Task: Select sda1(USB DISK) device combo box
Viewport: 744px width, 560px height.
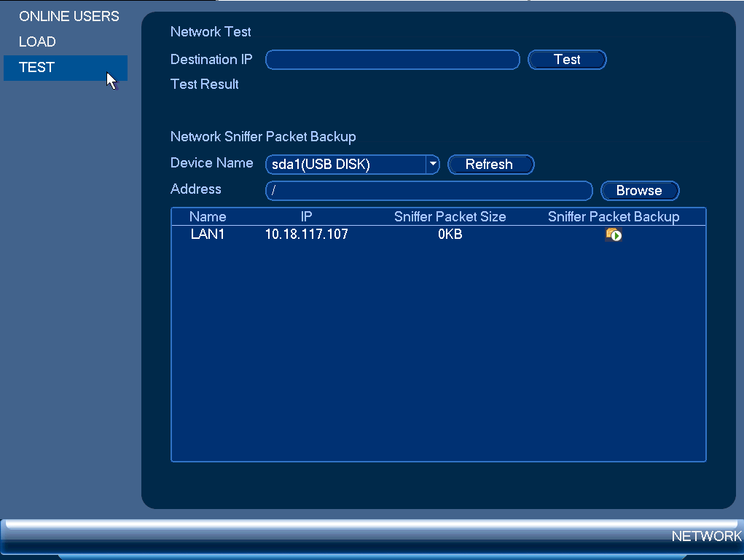Action: click(352, 164)
